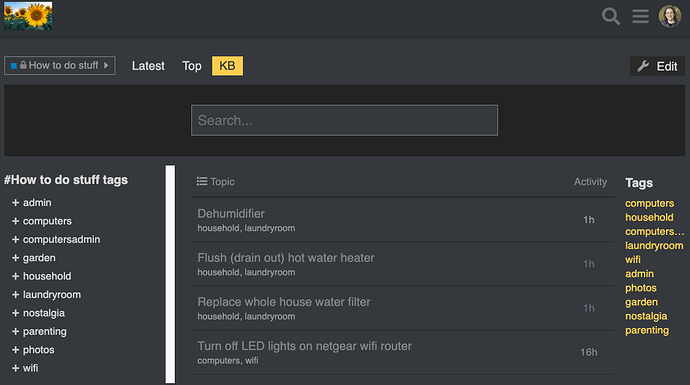690x385 pixels.
Task: Click the plus icon next to parenting
Action: 15,331
